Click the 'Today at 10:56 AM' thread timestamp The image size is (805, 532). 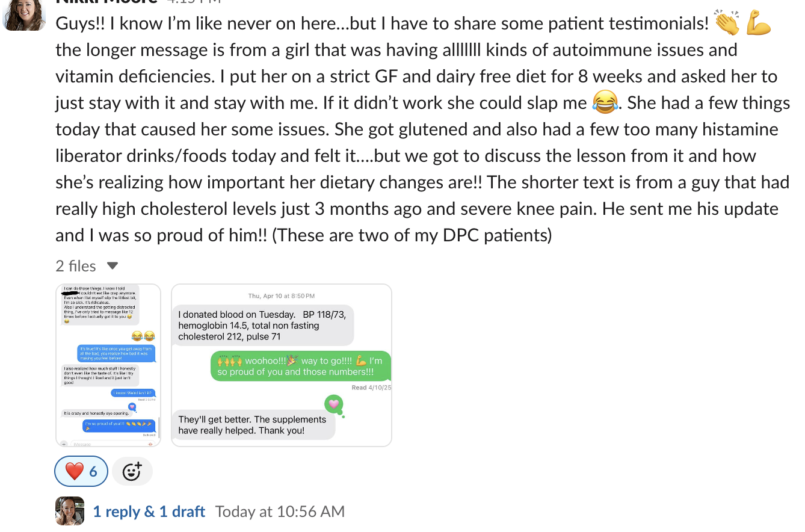tap(280, 512)
